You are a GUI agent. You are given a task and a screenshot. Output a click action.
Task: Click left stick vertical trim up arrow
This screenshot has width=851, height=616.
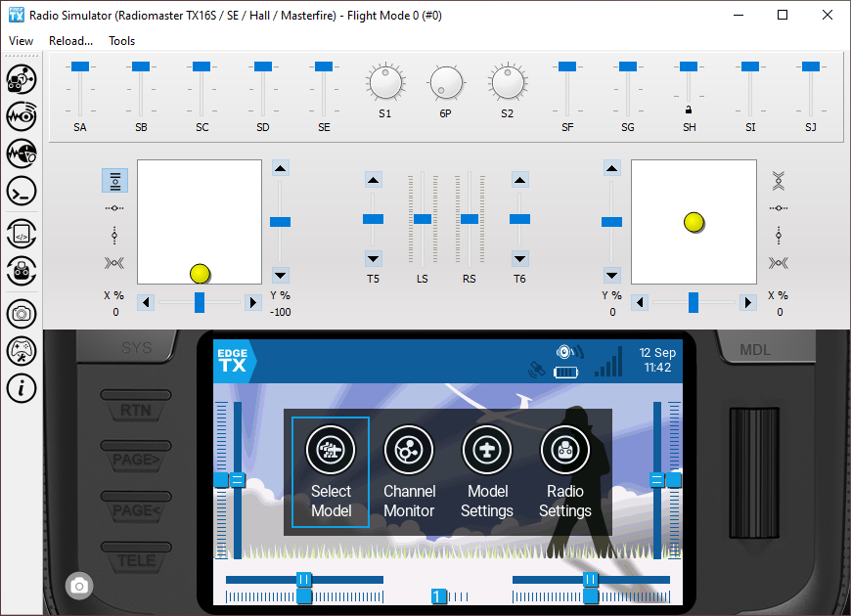pyautogui.click(x=280, y=168)
